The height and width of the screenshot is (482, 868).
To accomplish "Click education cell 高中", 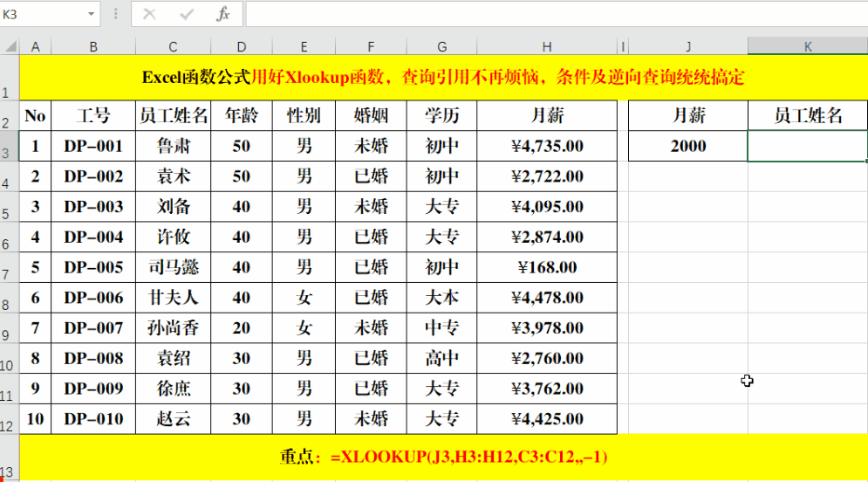I will coord(441,359).
